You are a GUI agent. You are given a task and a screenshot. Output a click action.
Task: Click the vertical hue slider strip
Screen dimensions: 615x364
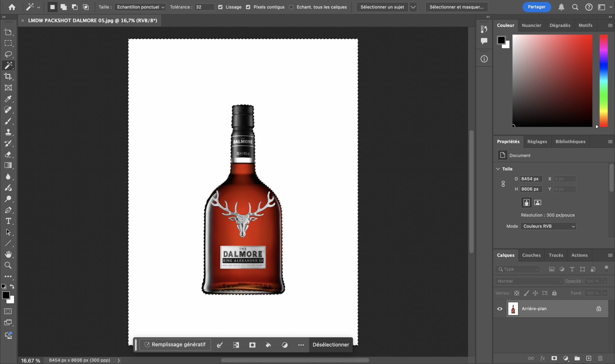(x=604, y=80)
